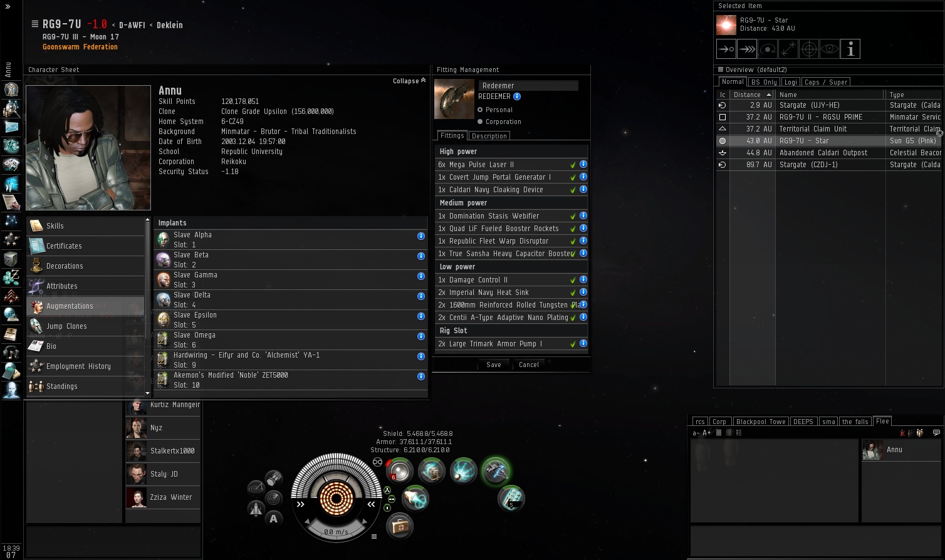Click the red crossed-person icon in chat
This screenshot has width=945, height=560.
tap(902, 432)
